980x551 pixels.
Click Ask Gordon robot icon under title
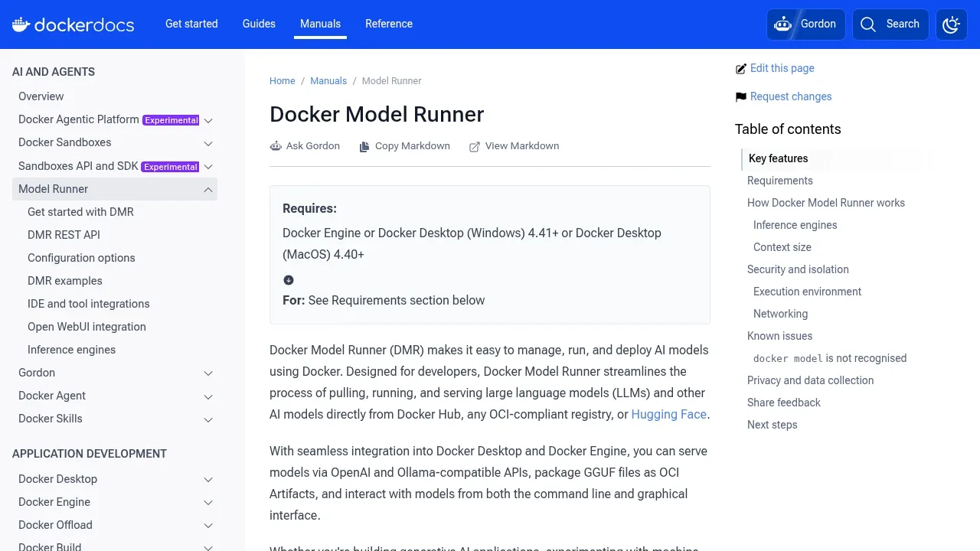click(276, 146)
